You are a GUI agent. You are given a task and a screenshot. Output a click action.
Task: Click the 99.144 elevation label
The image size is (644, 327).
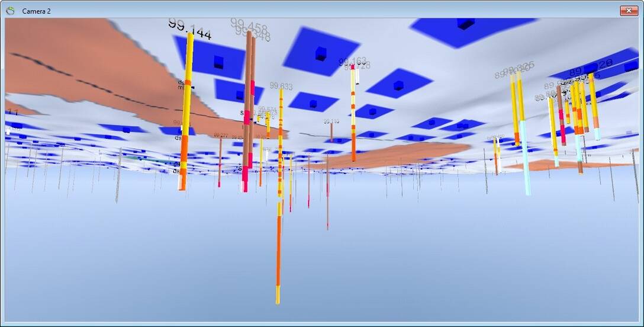(189, 28)
